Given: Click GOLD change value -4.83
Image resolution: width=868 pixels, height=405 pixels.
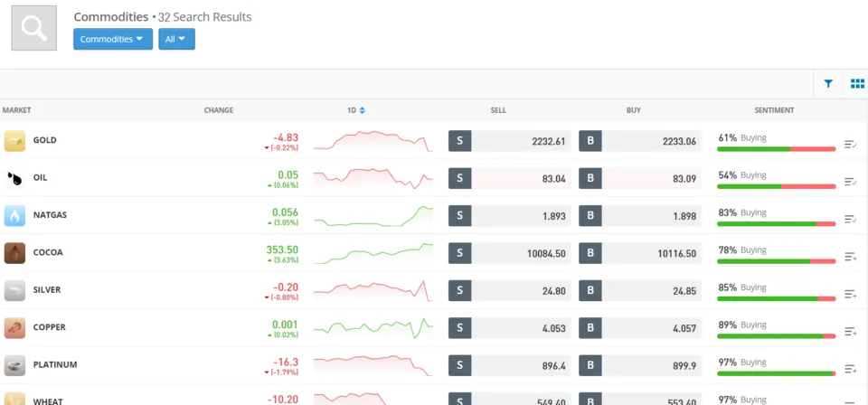Looking at the screenshot, I should [x=286, y=137].
